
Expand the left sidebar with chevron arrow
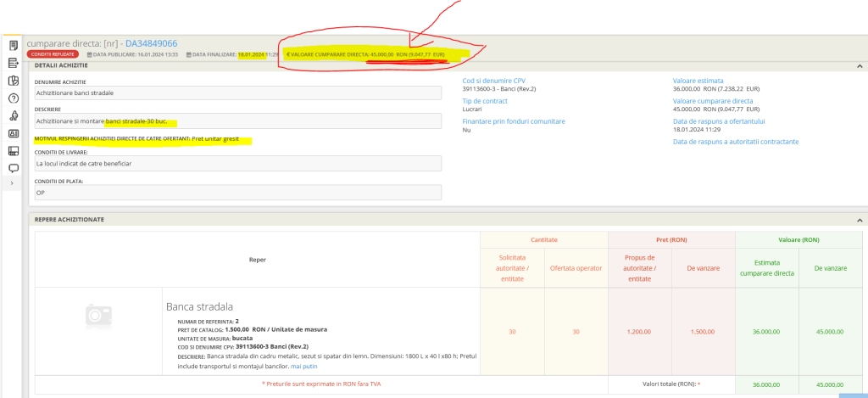(x=12, y=183)
